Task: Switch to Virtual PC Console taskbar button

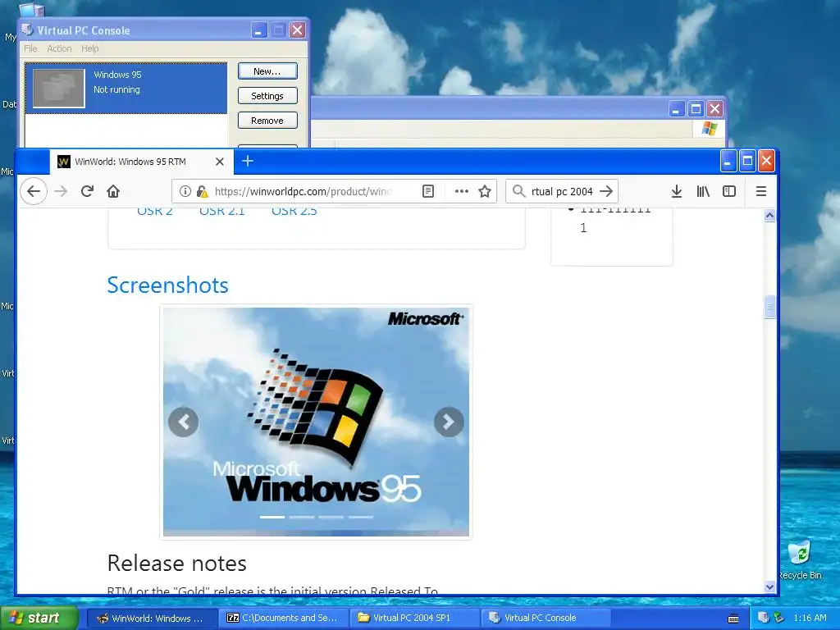Action: 546,619
